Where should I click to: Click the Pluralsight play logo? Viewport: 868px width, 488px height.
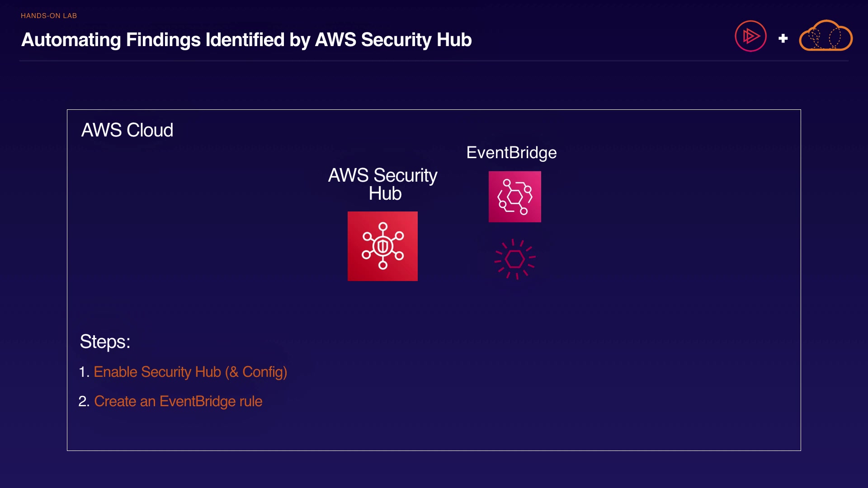(x=750, y=36)
